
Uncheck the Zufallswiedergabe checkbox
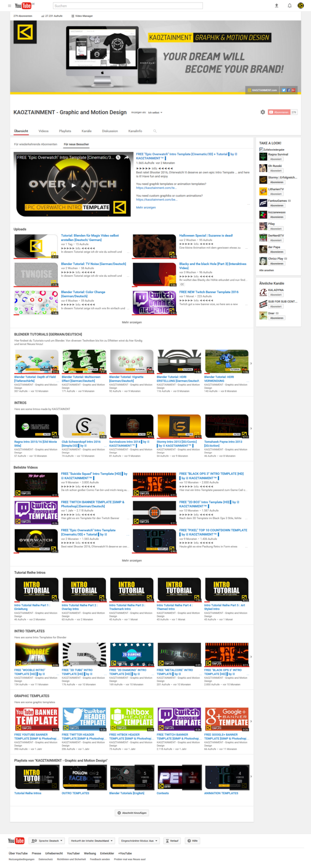261,149
